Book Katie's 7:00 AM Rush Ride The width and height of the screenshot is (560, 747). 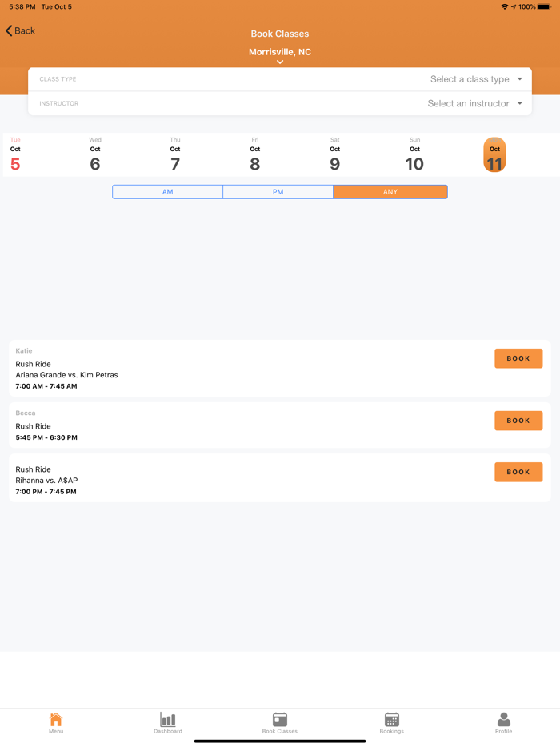pyautogui.click(x=518, y=358)
